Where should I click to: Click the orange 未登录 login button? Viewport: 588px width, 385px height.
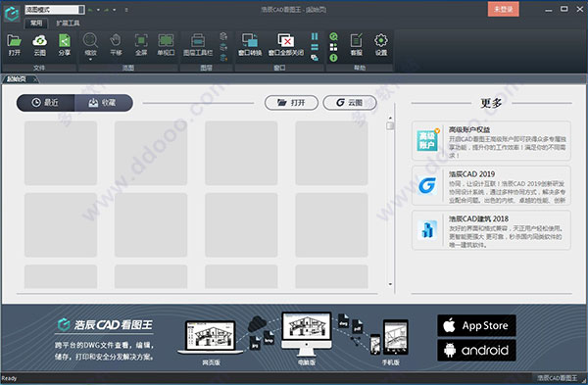coord(504,9)
